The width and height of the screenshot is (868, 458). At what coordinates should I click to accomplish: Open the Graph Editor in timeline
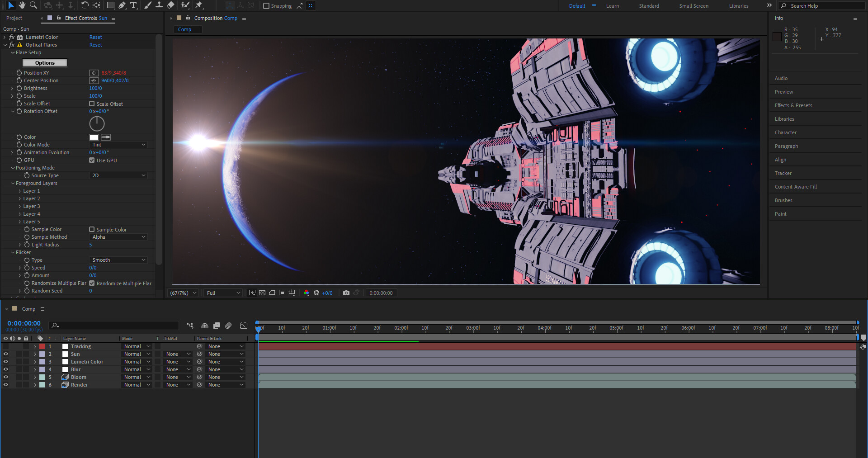click(244, 326)
